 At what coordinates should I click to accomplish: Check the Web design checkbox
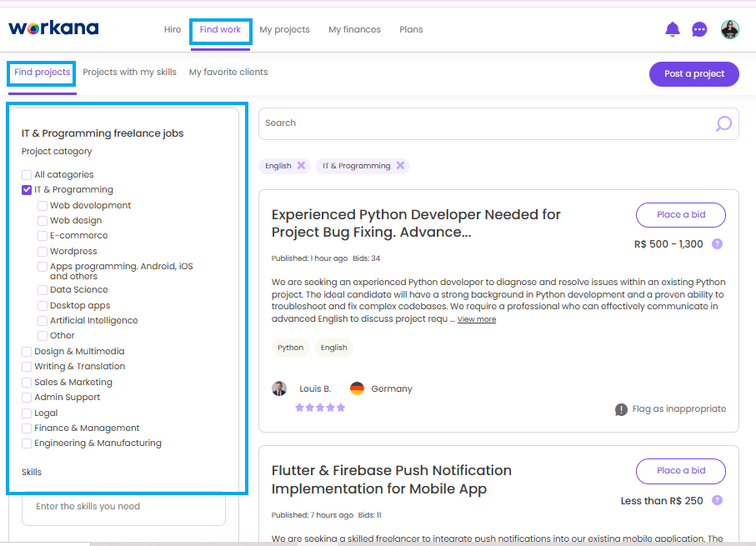43,221
